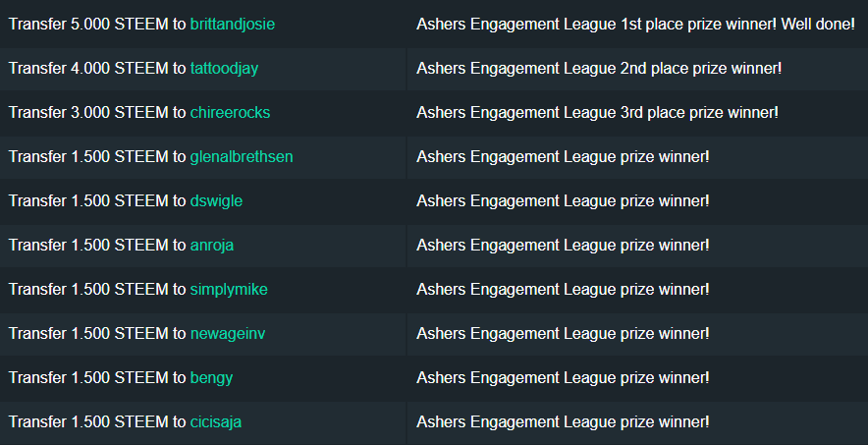Screen dimensions: 868x445
Task: Open the tattoodjay account link
Action: [x=224, y=68]
